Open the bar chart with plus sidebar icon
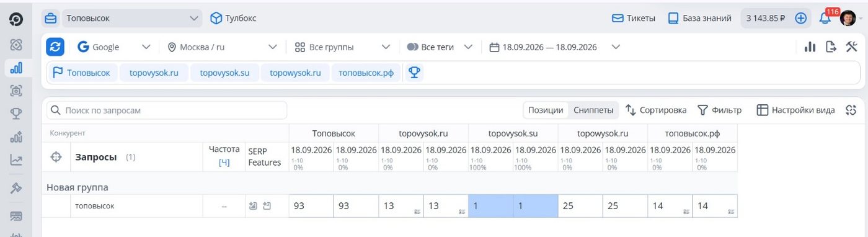 [16, 137]
